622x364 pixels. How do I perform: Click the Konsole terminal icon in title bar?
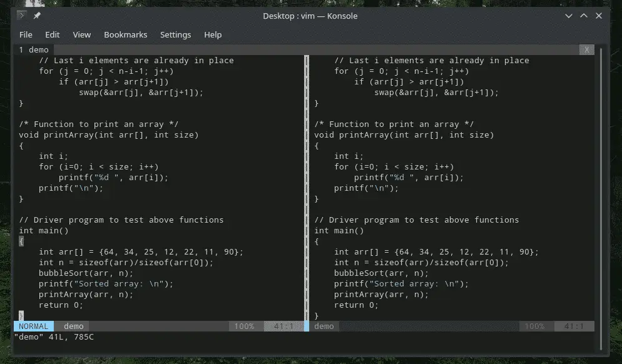tap(21, 16)
